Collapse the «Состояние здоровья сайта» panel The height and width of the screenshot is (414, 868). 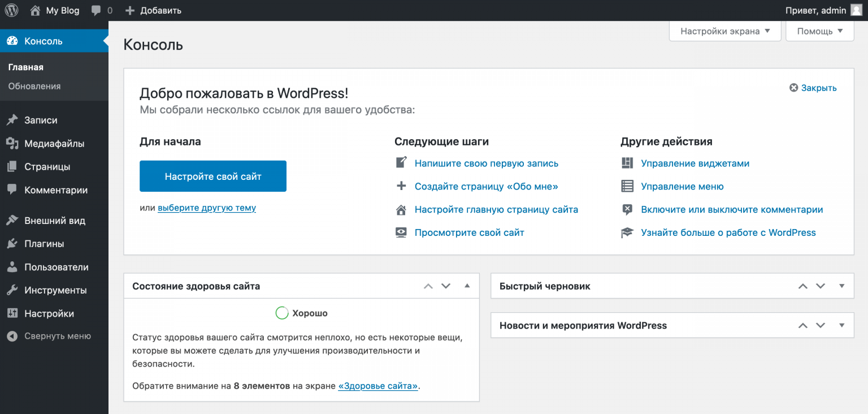(x=467, y=286)
